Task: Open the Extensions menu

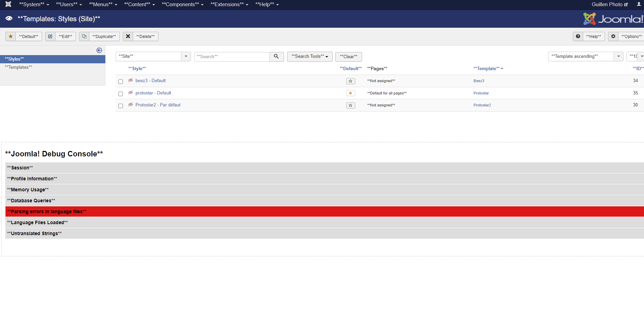Action: click(229, 4)
